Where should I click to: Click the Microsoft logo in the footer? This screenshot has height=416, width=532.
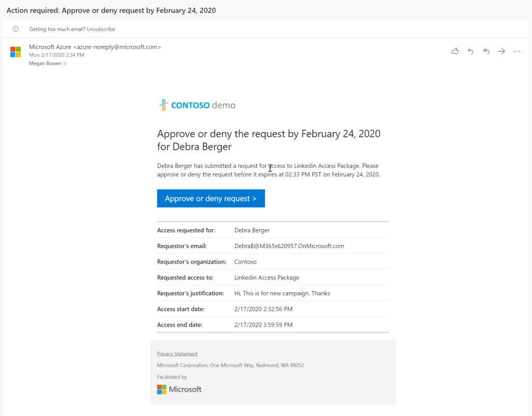(179, 389)
